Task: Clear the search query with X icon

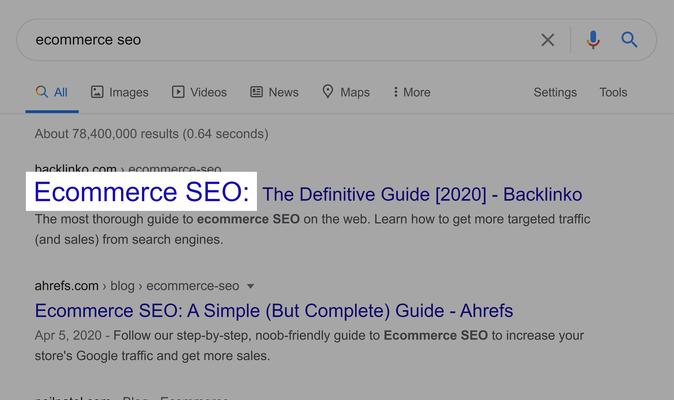Action: coord(547,40)
